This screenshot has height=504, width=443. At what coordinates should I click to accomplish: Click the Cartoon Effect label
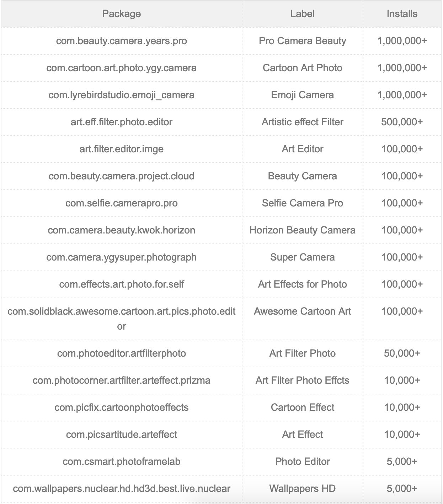point(302,408)
